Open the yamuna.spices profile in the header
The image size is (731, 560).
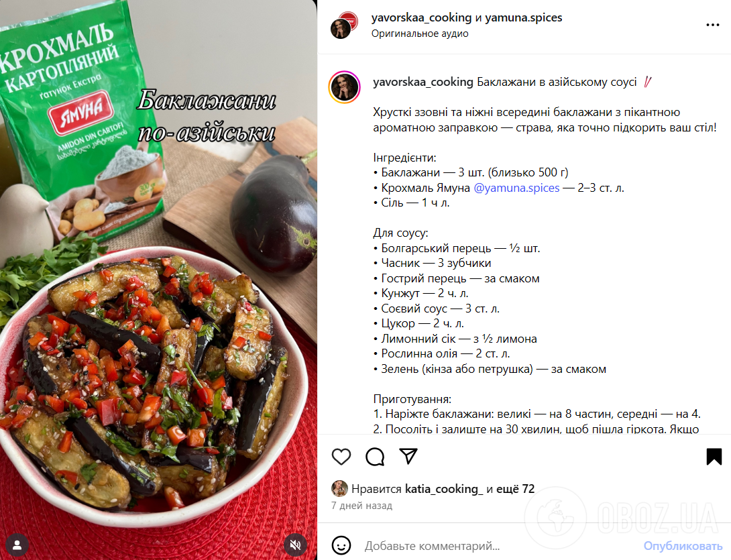coord(524,17)
